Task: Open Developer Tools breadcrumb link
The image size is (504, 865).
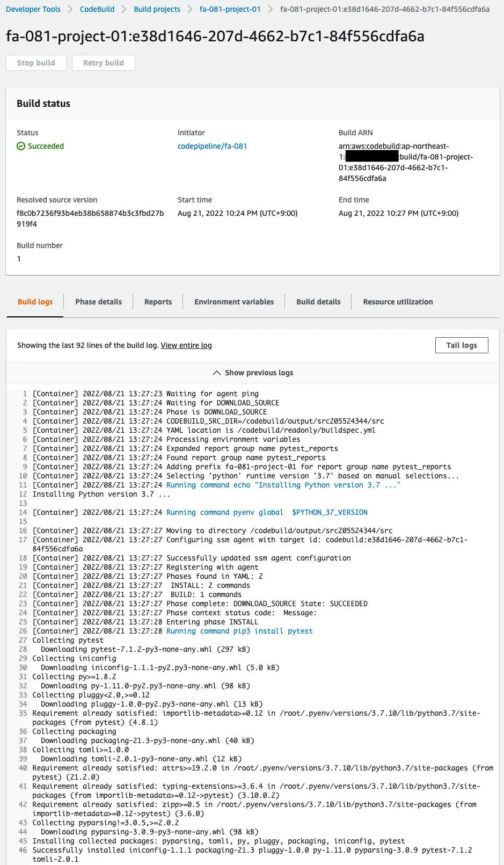Action: (33, 9)
